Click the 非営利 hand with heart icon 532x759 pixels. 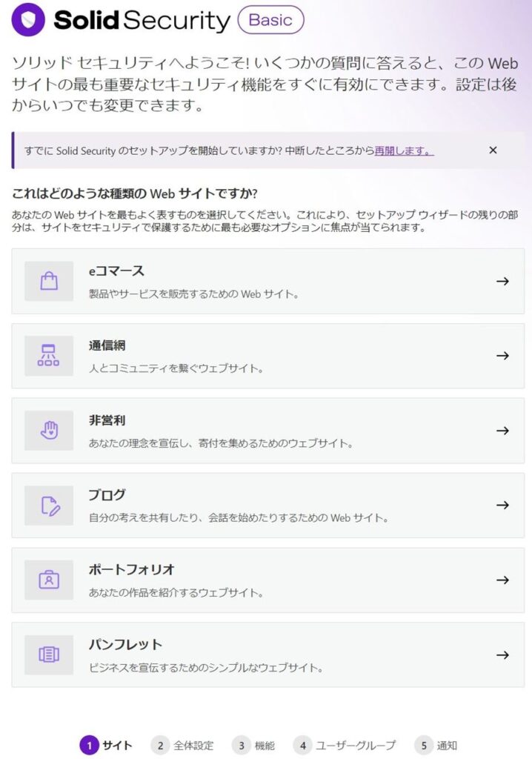click(x=49, y=431)
